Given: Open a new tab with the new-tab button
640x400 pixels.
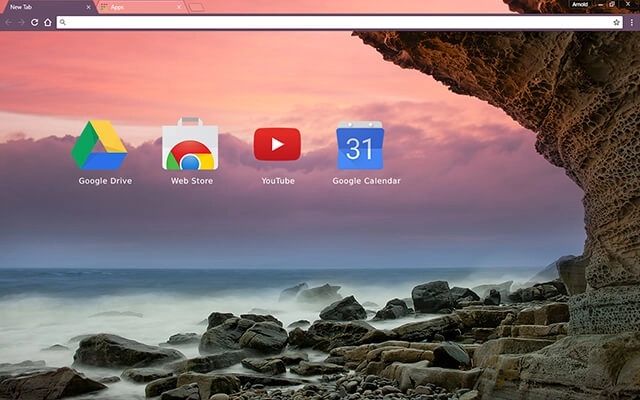Looking at the screenshot, I should click(x=196, y=7).
